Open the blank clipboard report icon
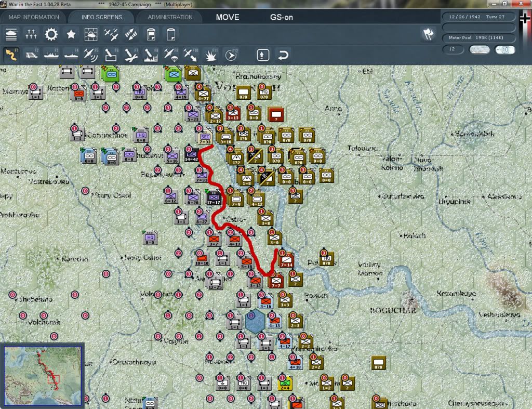The image size is (532, 409). (x=171, y=35)
